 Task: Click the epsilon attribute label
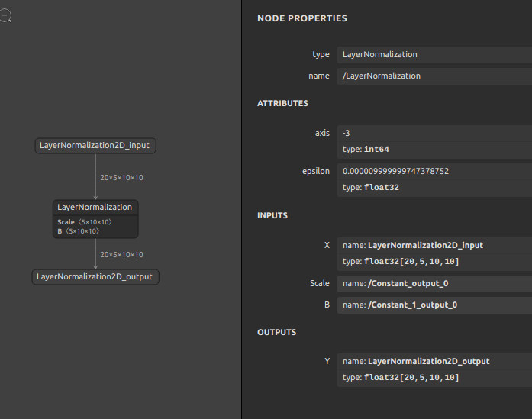[x=316, y=171]
